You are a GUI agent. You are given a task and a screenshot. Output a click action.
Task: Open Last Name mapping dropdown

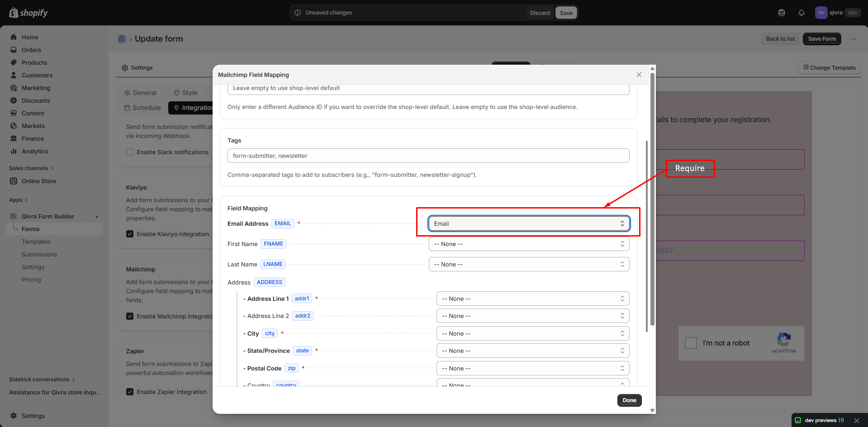[529, 264]
